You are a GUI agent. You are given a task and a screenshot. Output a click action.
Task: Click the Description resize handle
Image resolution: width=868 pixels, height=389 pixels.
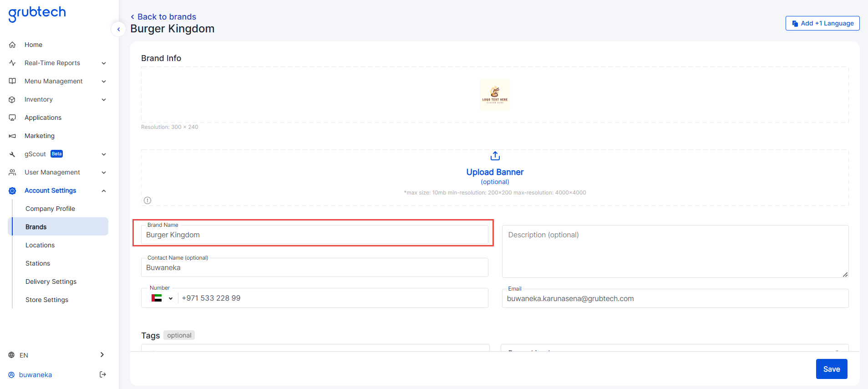pyautogui.click(x=845, y=274)
